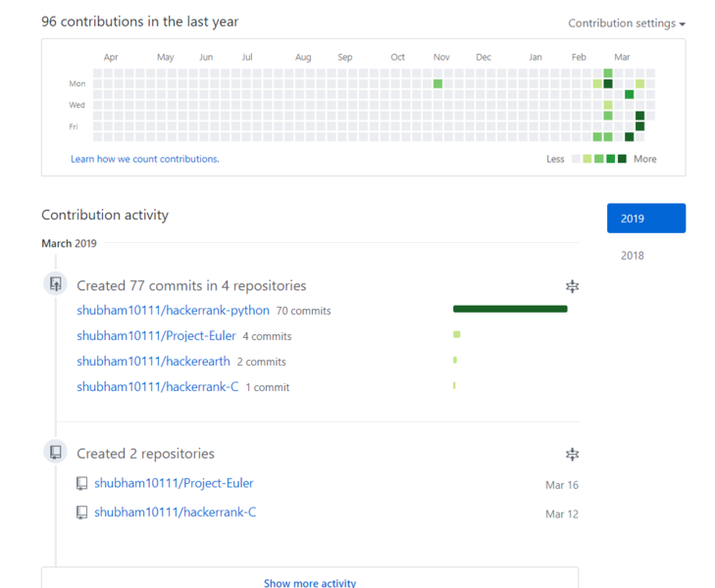Open Project-Euler link dated Mar 16
This screenshot has height=588, width=715.
tap(174, 483)
